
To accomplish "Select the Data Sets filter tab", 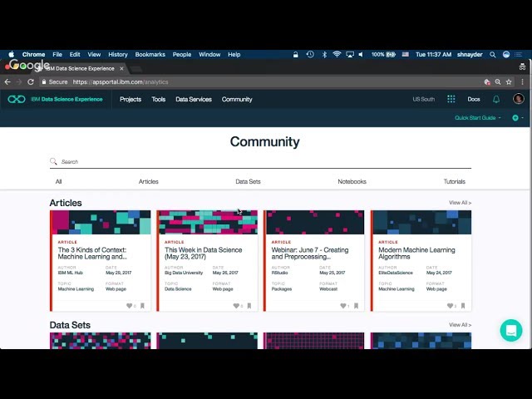I will (x=248, y=181).
